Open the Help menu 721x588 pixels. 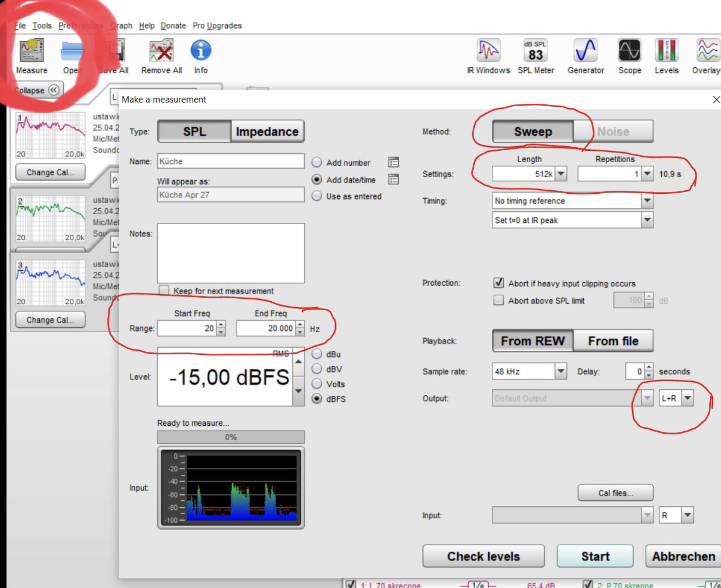click(x=147, y=26)
